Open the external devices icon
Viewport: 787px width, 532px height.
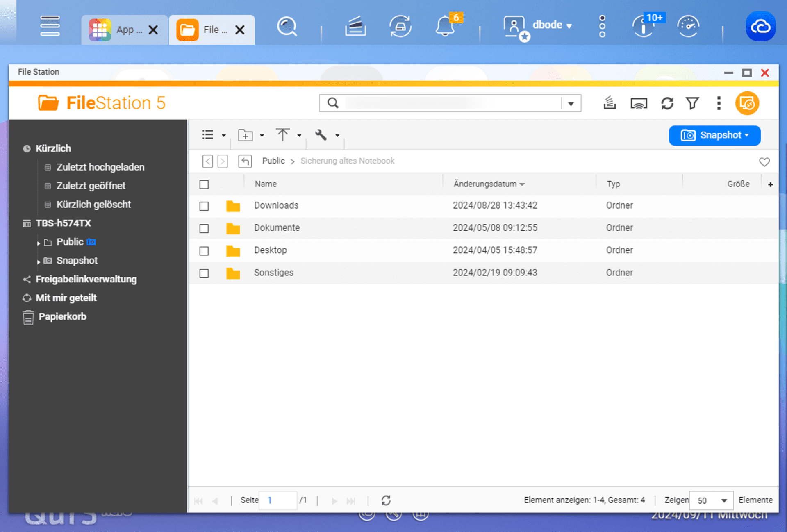coord(400,27)
